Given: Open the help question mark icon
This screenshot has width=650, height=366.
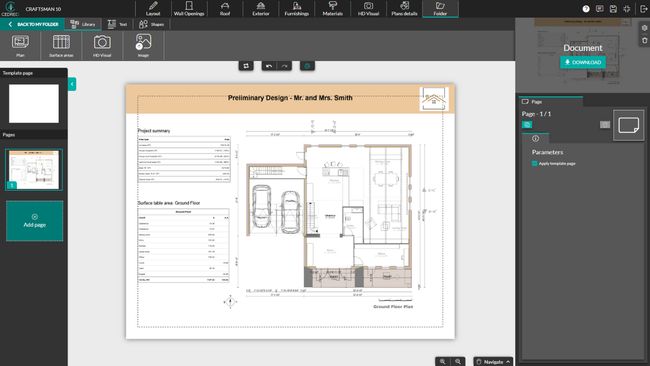Looking at the screenshot, I should click(586, 9).
